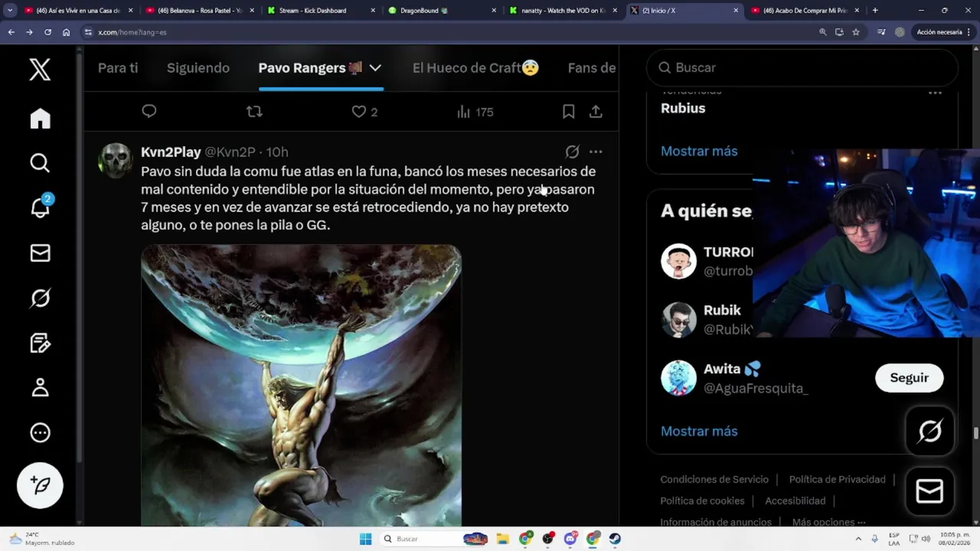Follow Awita with the Seguir button
Screen dimensions: 980x551
pos(909,378)
